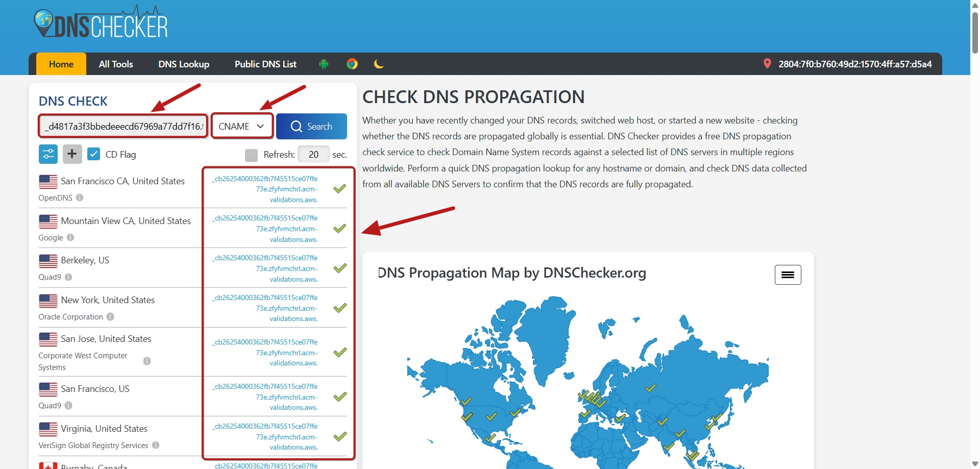The image size is (980, 469).
Task: Click green checkmark for Google result
Action: 340,229
